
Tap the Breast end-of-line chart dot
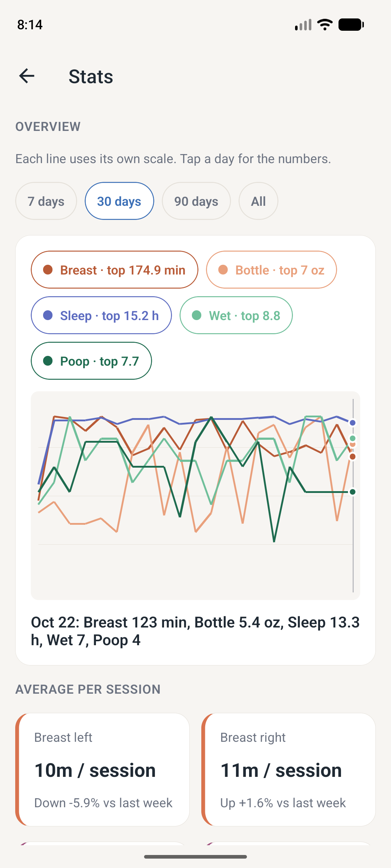[353, 457]
